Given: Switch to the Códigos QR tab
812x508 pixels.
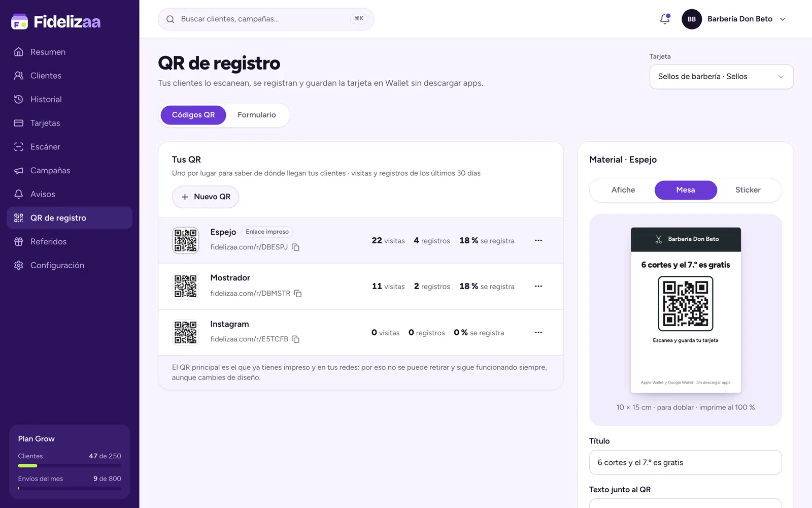Looking at the screenshot, I should (193, 115).
